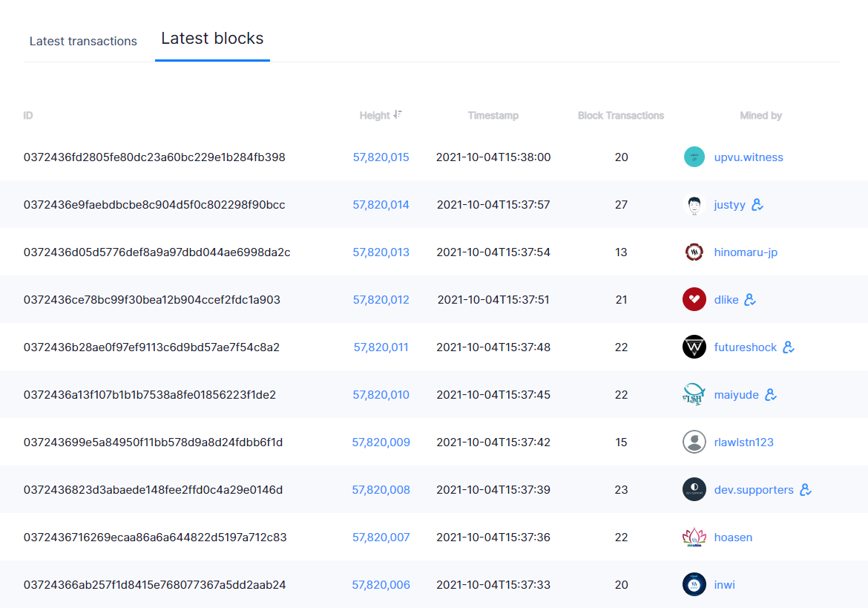
Task: Open block height 57,820,011
Action: coord(381,347)
